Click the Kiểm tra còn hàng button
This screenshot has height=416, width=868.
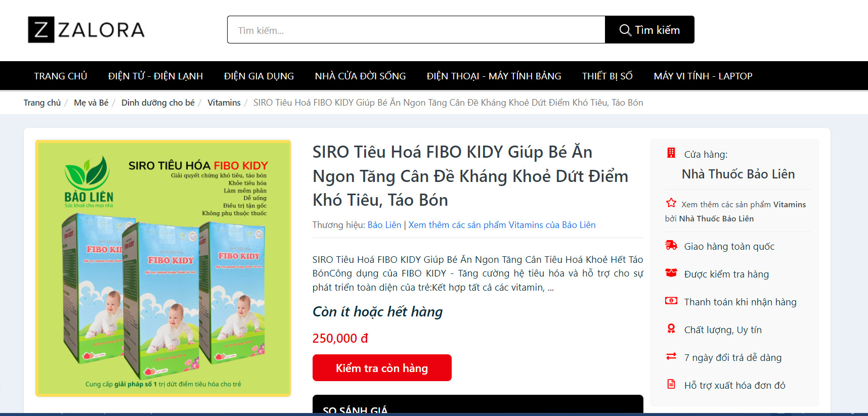382,368
